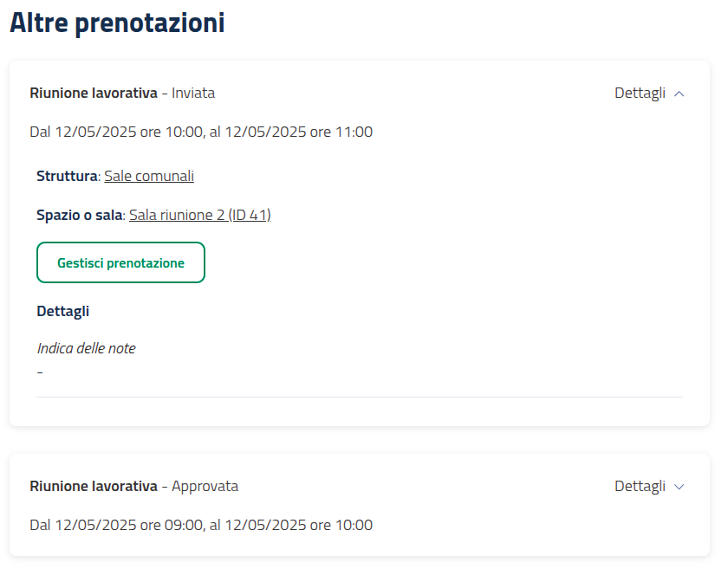Collapse the chevron-up icon on Inviata booking
The width and height of the screenshot is (728, 569).
pos(679,94)
